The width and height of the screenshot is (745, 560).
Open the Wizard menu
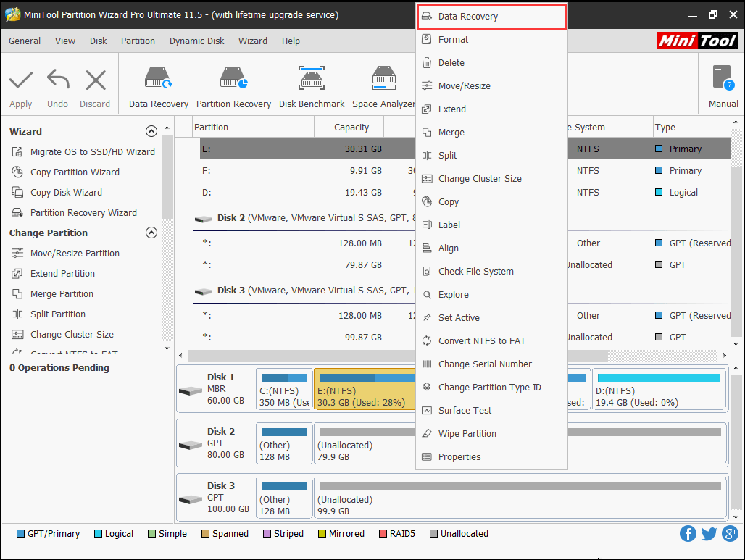click(x=253, y=41)
